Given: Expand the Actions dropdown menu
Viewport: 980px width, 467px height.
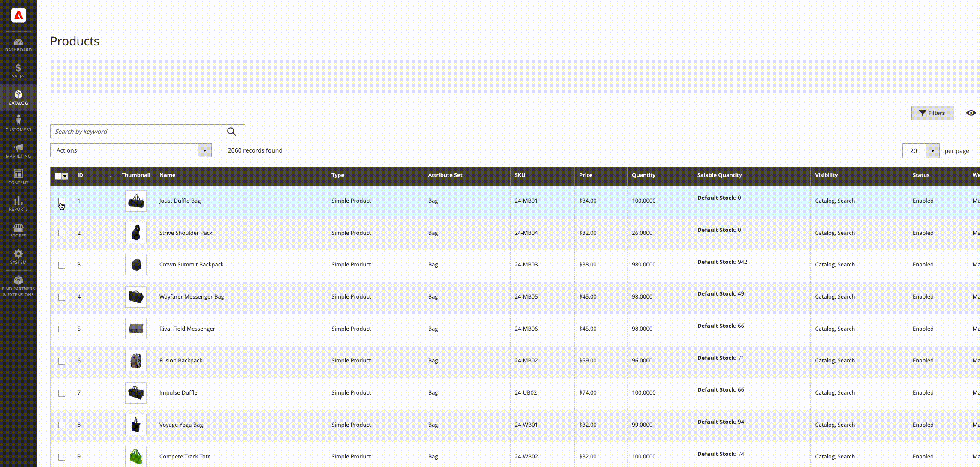Looking at the screenshot, I should coord(204,150).
